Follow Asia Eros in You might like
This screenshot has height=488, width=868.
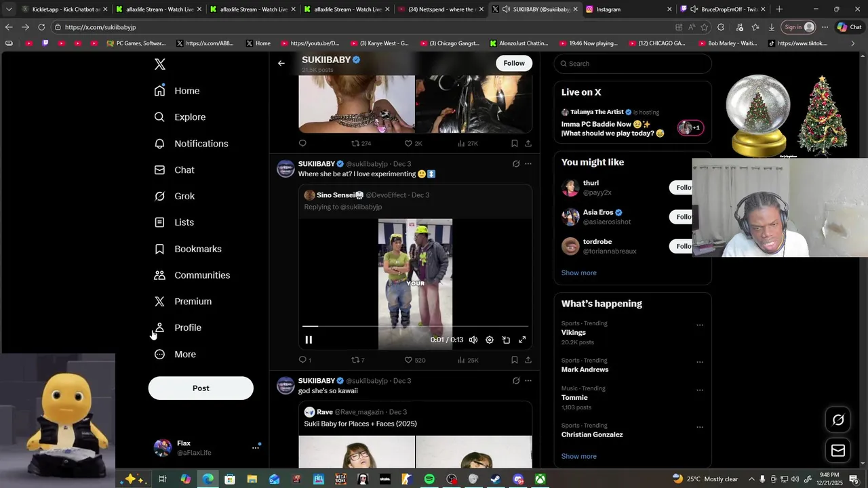[x=682, y=217]
